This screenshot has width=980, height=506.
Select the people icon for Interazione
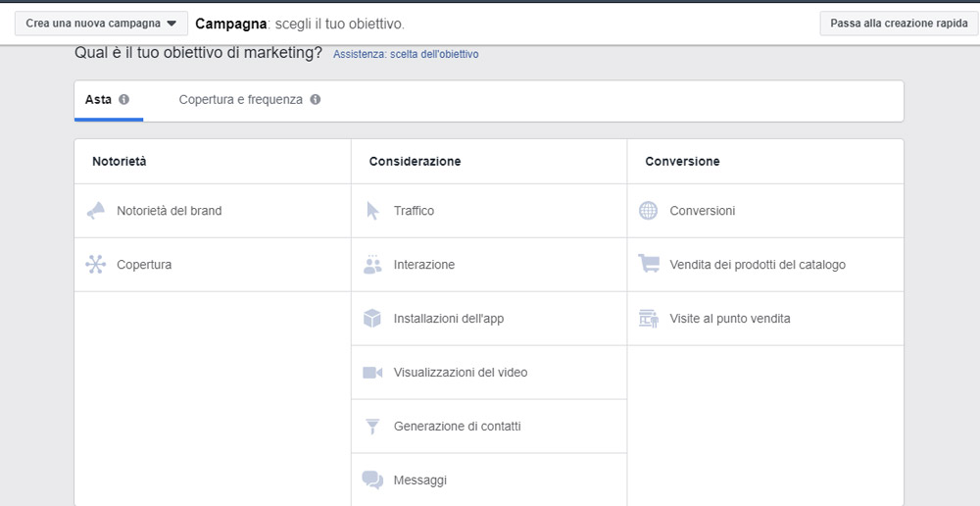pos(372,265)
